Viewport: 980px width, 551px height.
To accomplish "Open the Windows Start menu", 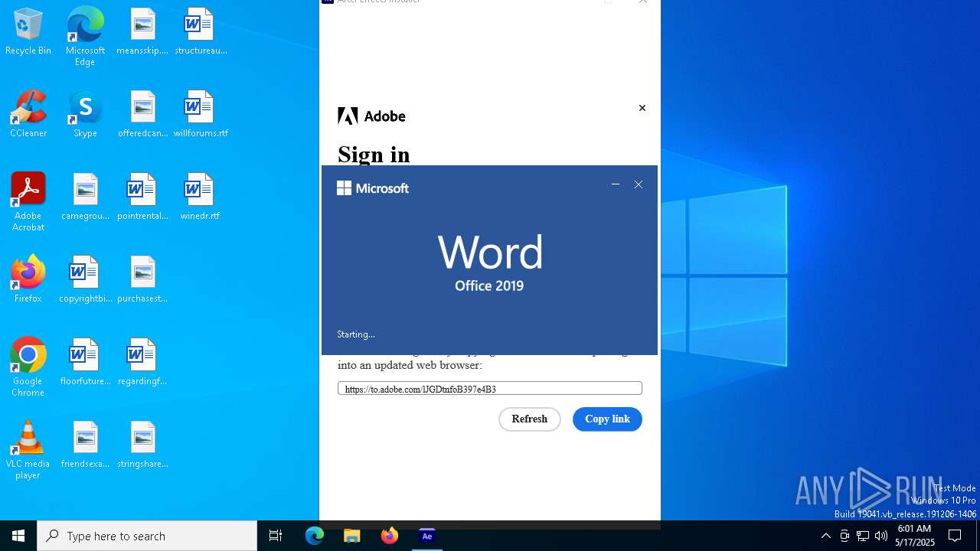I will (x=18, y=536).
